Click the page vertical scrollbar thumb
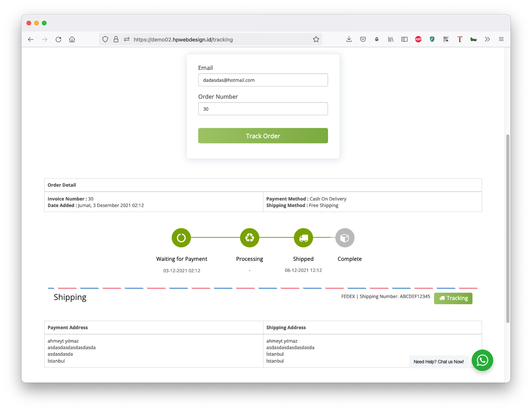 pos(507,229)
